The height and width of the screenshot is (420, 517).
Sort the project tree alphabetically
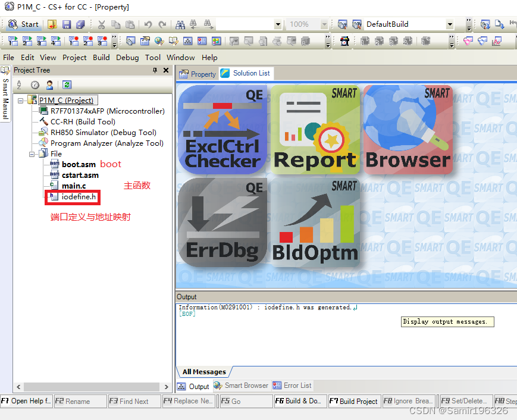point(20,84)
